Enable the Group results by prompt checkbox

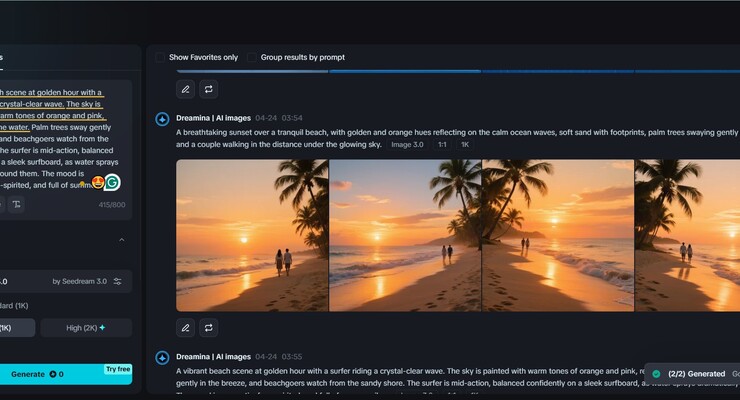pyautogui.click(x=252, y=57)
